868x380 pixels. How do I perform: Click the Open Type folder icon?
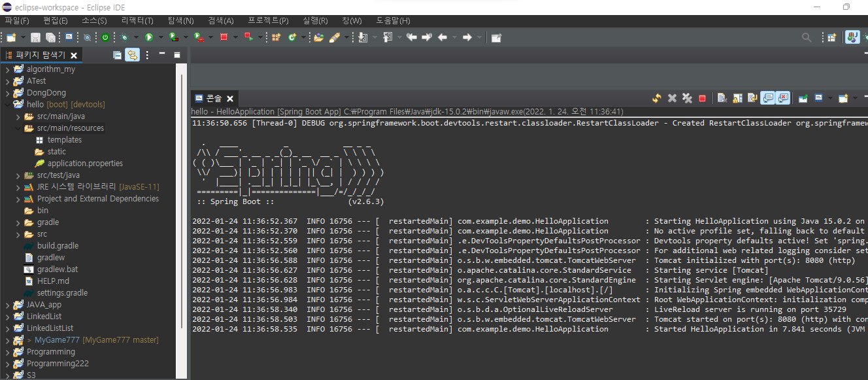pos(318,37)
